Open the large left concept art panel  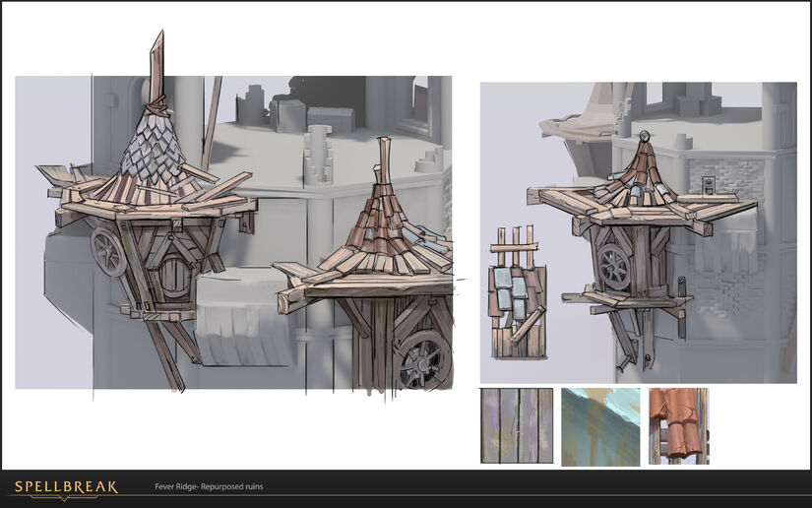pos(233,232)
